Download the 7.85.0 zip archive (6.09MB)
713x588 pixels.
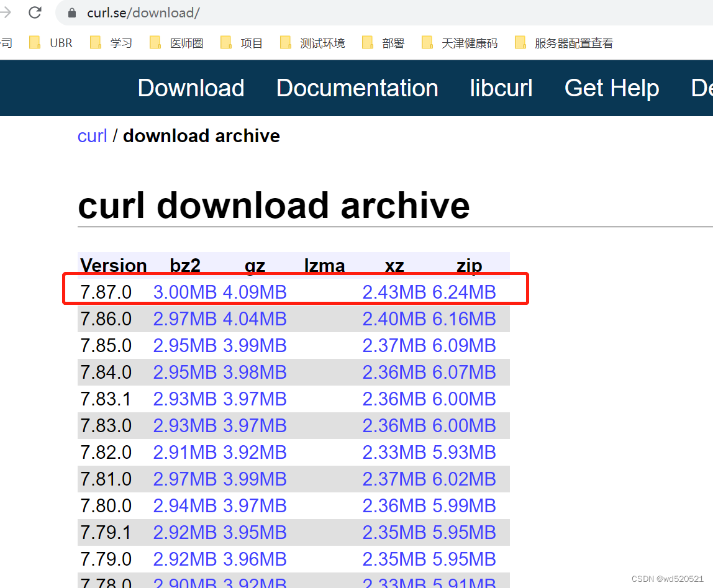click(464, 346)
